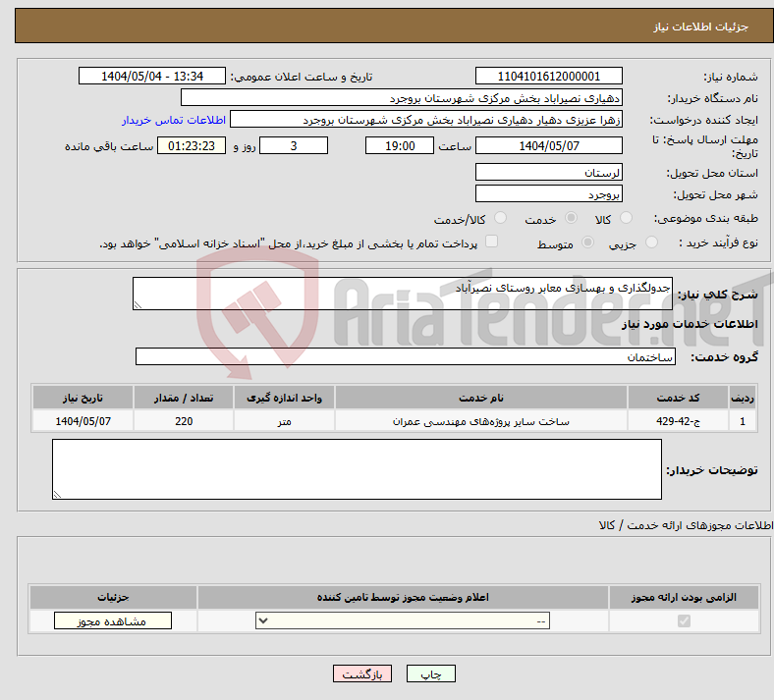This screenshot has width=774, height=700.
Task: Click the ساخت سایر پروژه‌های مهندسی عمران cell
Action: click(480, 421)
